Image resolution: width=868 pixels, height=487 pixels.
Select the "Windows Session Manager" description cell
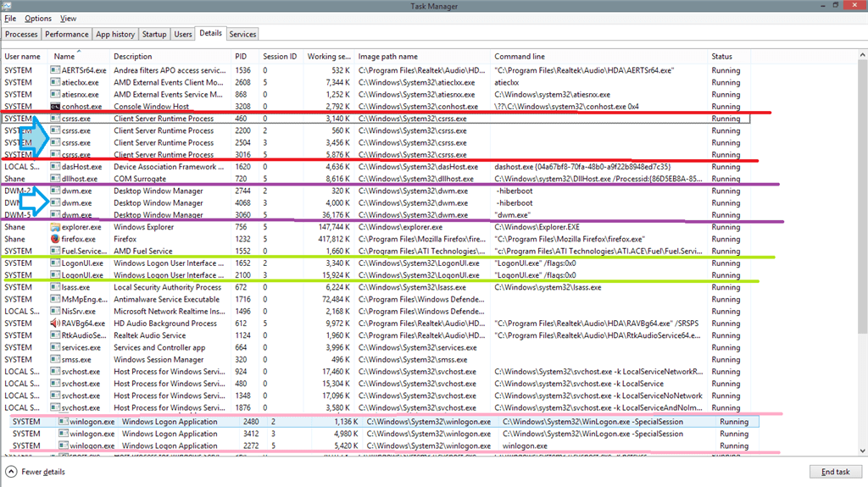[x=159, y=360]
